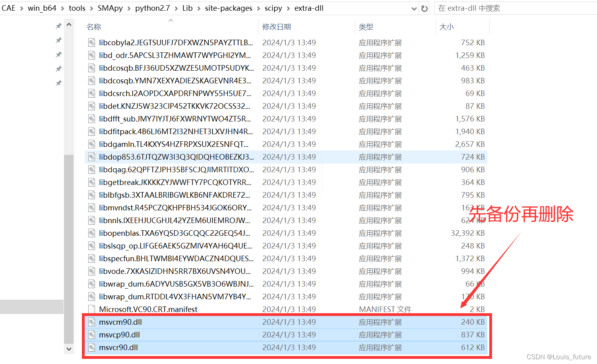Viewport: 597px width, 364px height.
Task: Select python2.7 in the breadcrumb path
Action: pyautogui.click(x=153, y=8)
